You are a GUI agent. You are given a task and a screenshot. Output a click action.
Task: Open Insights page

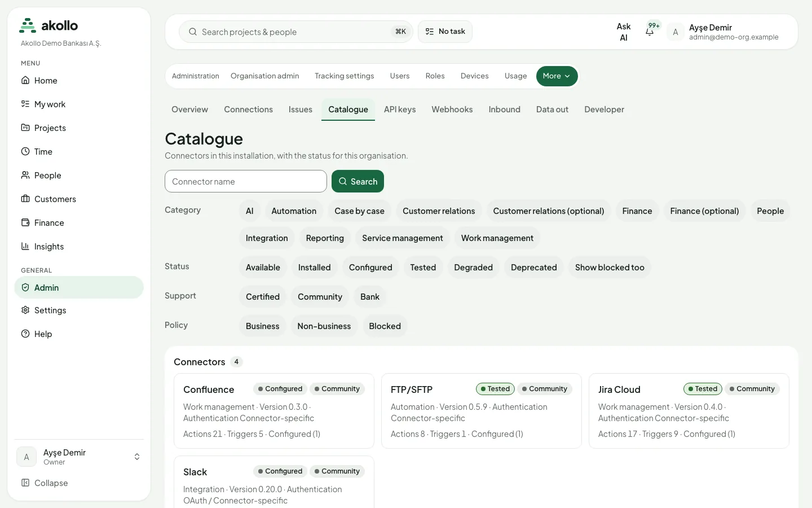pos(79,247)
